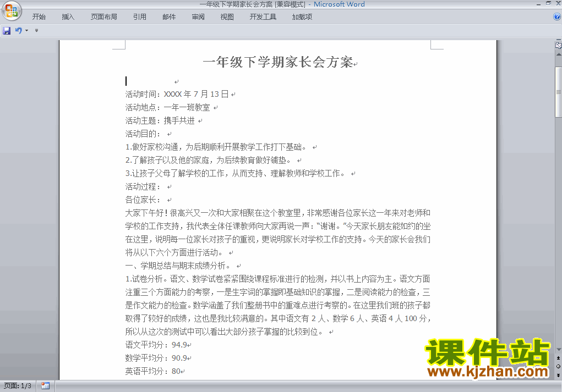Image resolution: width=562 pixels, height=392 pixels.
Task: Click the line 活动主题：携手共进
Action: pos(160,120)
